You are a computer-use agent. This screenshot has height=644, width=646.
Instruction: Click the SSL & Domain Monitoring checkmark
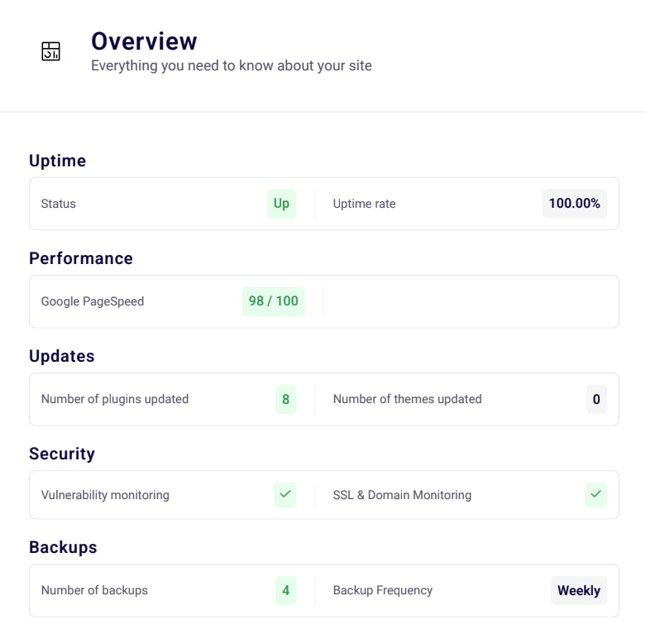(596, 495)
